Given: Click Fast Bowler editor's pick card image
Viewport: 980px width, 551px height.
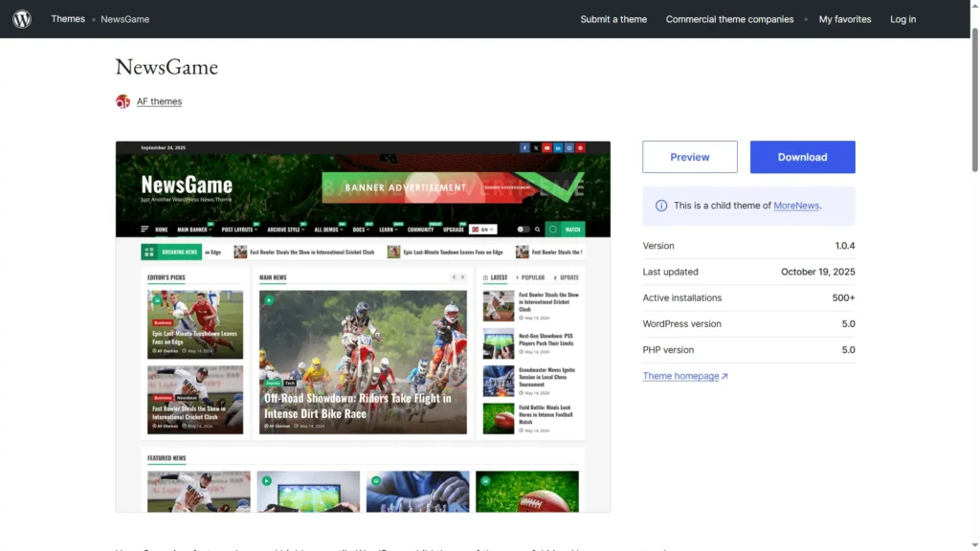Looking at the screenshot, I should (x=195, y=400).
